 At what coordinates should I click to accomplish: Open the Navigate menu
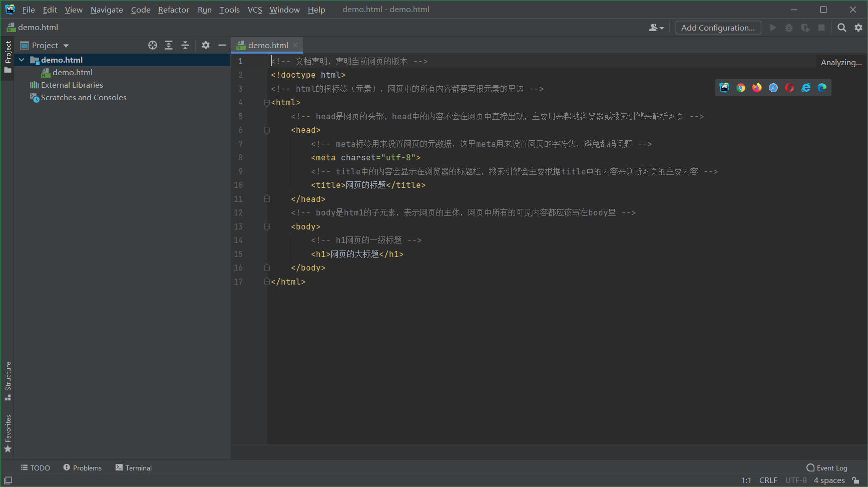tap(107, 10)
